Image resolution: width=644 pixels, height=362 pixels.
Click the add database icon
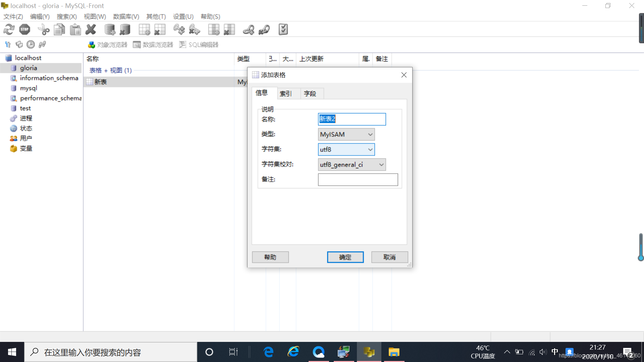tap(110, 29)
